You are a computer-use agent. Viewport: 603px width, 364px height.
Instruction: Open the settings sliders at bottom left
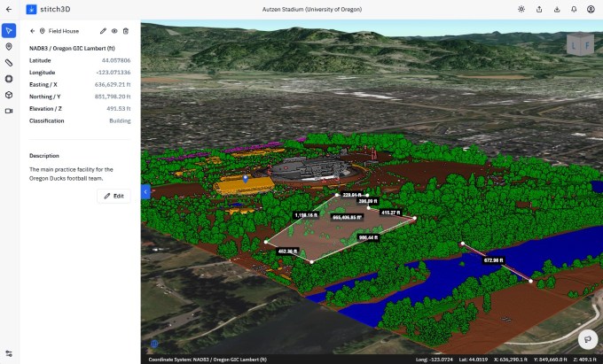pos(8,352)
